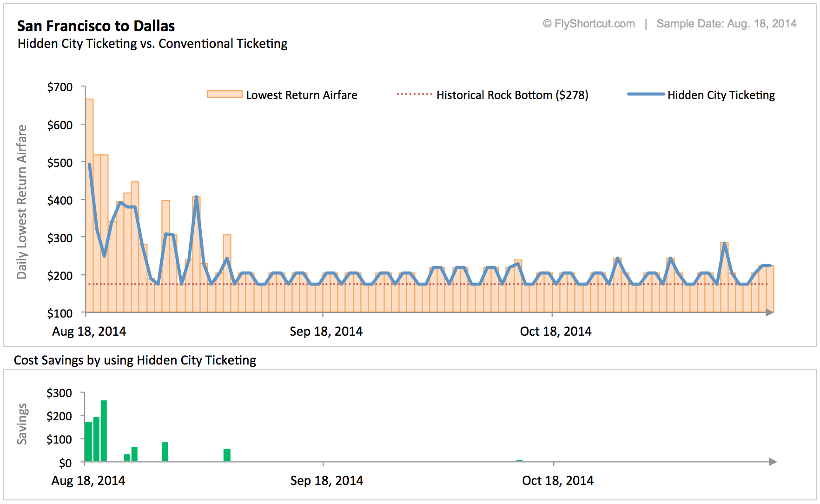Click the 'Aug 18, 2014' label on the savings chart
This screenshot has width=820, height=504.
(88, 481)
